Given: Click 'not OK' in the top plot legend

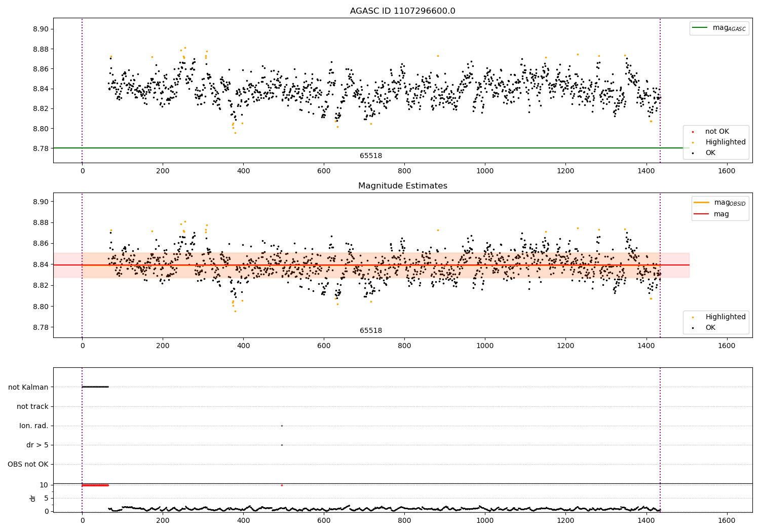Looking at the screenshot, I should point(717,132).
